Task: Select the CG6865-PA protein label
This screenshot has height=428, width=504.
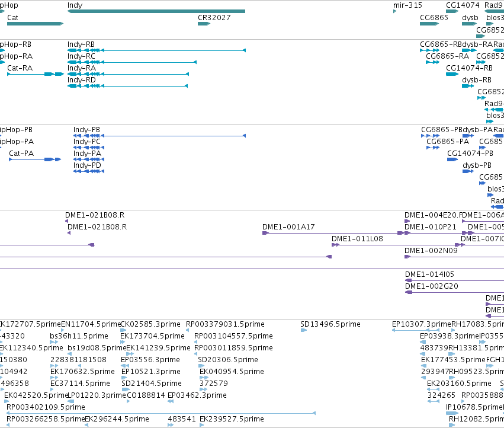Action: [x=448, y=142]
